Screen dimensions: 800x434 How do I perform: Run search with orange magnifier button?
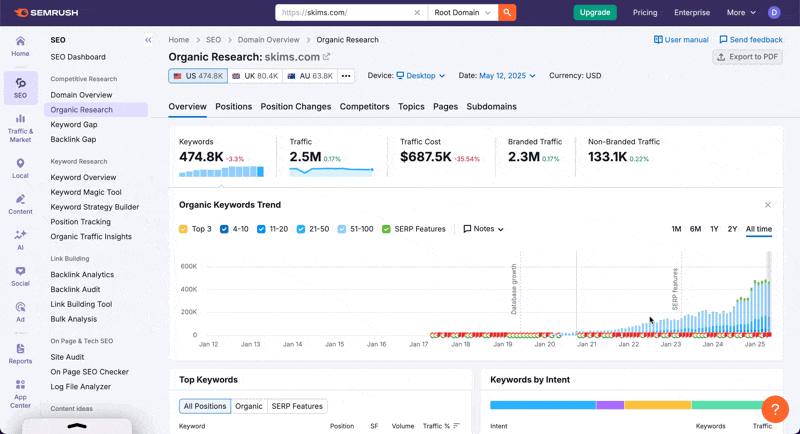coord(507,12)
